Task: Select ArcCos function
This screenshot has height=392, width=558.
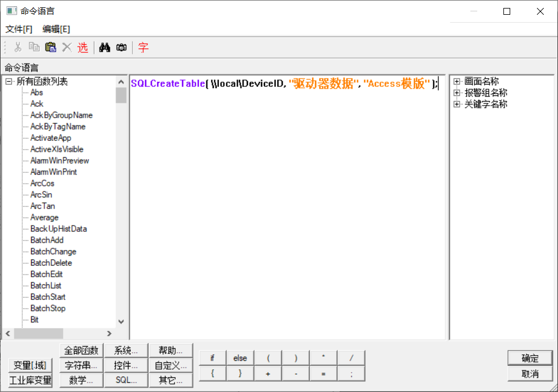Action: (x=42, y=184)
